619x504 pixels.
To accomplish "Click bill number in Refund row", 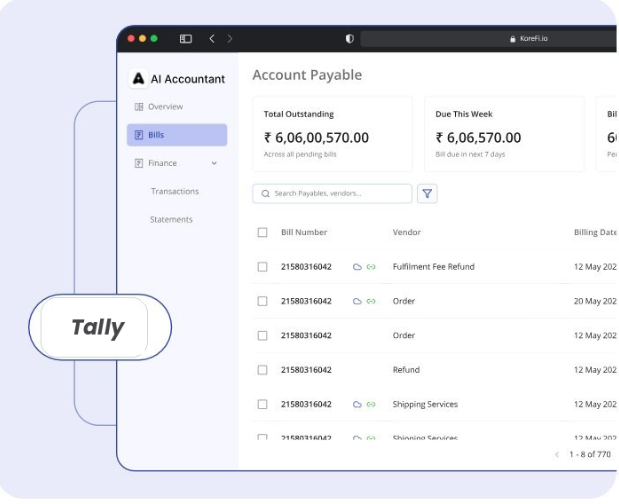I will pos(306,370).
